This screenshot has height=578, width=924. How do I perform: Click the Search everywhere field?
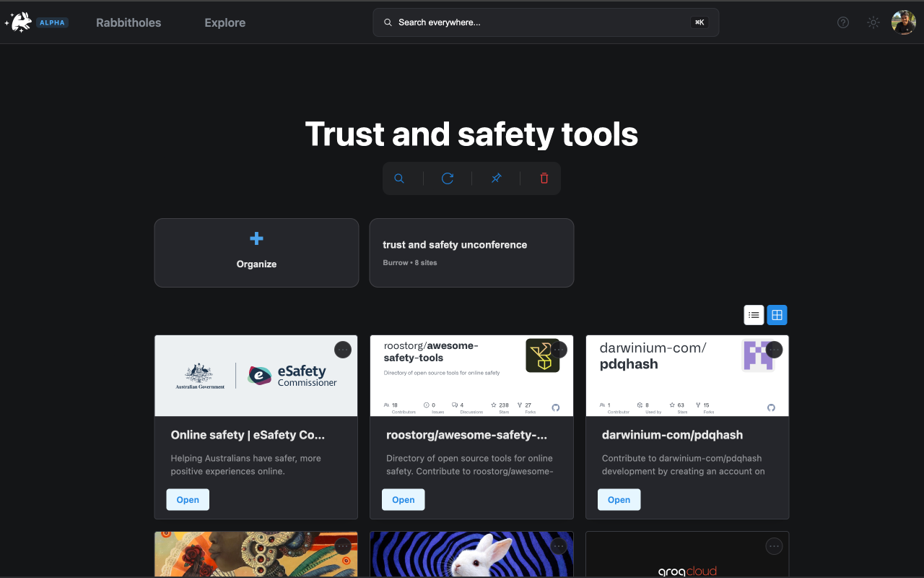(x=546, y=22)
